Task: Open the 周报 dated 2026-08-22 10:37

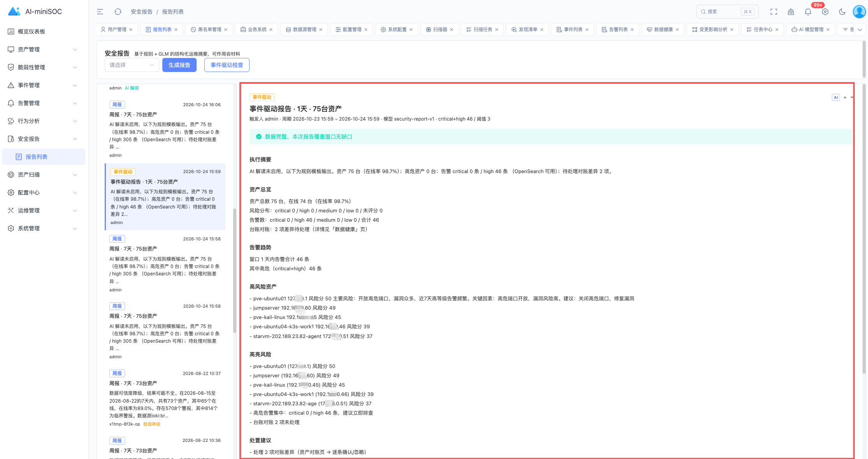Action: [165, 398]
